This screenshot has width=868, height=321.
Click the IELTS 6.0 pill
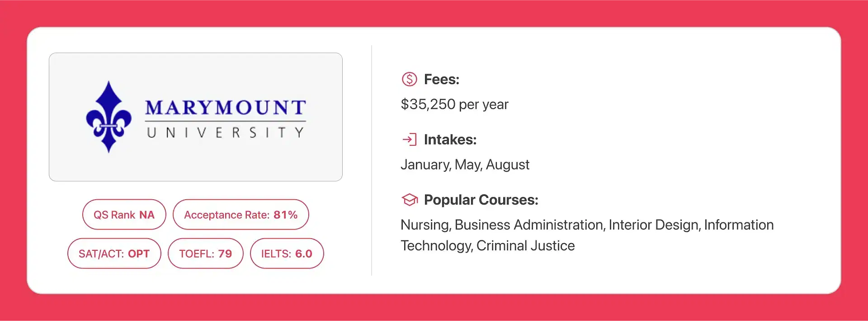point(287,254)
